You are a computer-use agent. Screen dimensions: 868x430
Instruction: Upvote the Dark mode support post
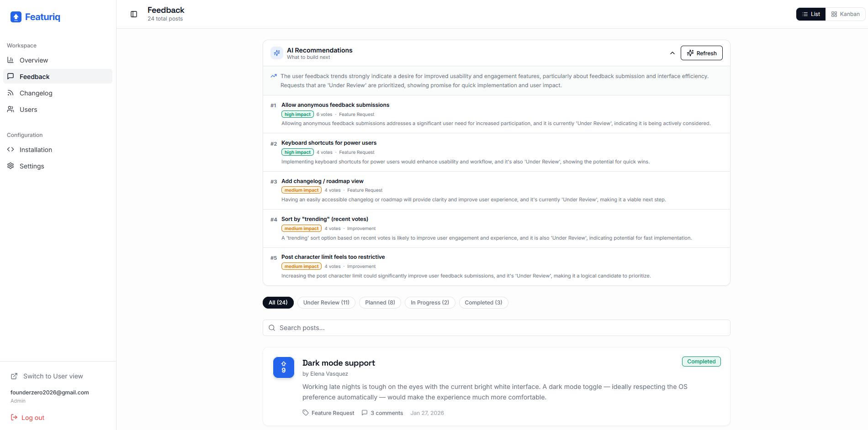[x=283, y=367]
